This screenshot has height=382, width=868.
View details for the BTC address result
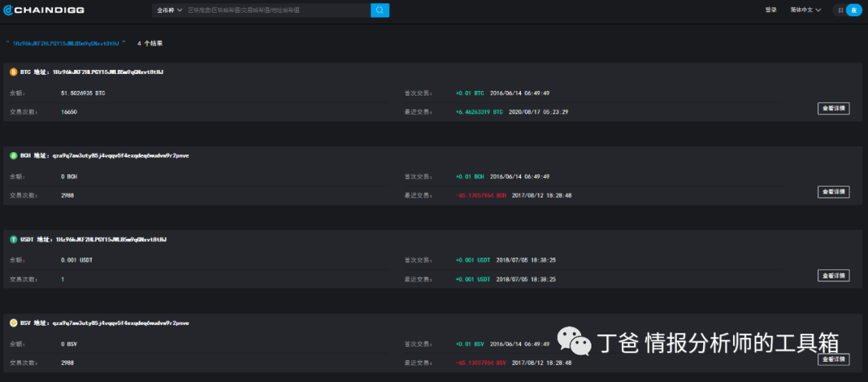point(833,108)
